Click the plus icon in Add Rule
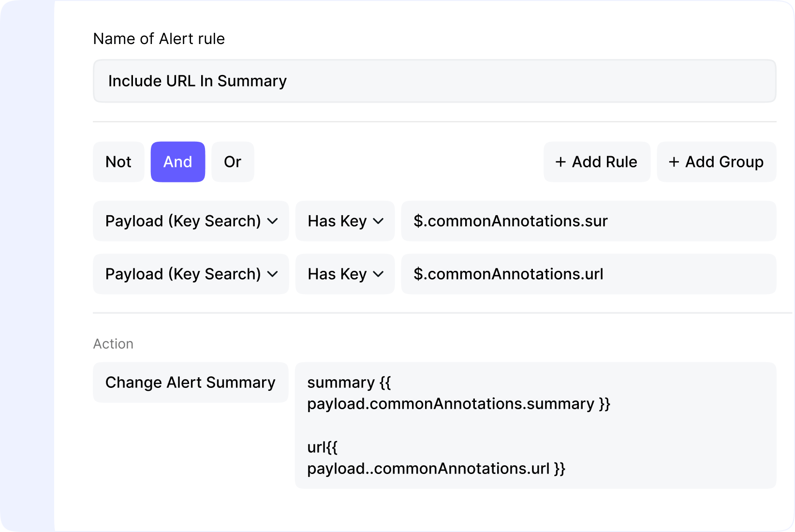This screenshot has width=795, height=532. pos(560,162)
